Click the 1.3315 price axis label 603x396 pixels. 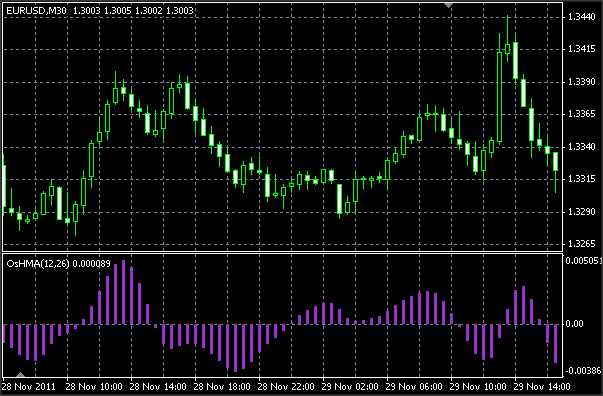(x=581, y=179)
